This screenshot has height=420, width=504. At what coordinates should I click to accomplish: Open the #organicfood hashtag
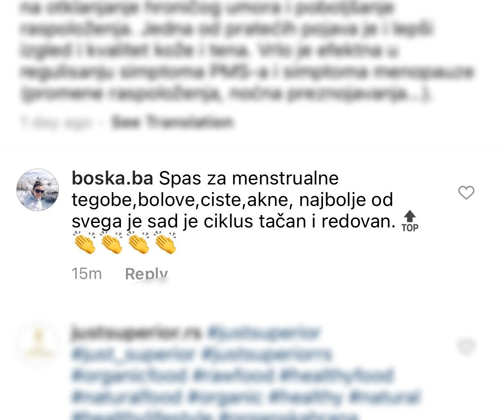pyautogui.click(x=129, y=376)
